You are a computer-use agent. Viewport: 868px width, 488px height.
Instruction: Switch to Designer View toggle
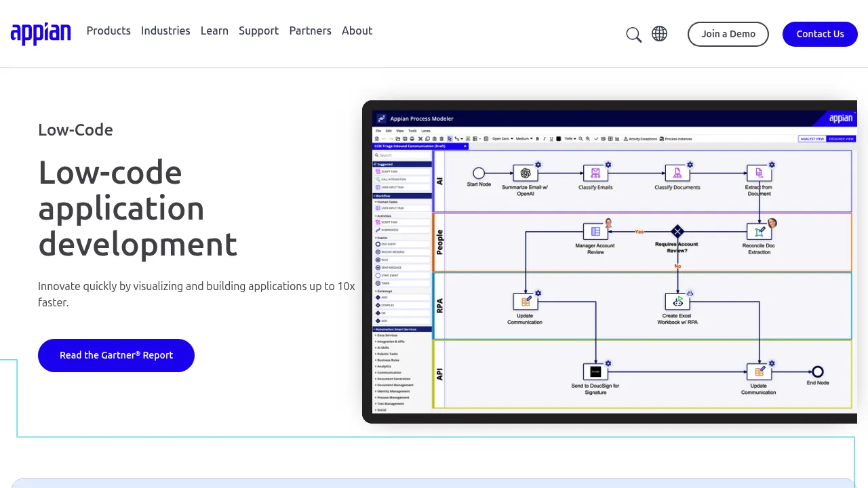pyautogui.click(x=841, y=139)
